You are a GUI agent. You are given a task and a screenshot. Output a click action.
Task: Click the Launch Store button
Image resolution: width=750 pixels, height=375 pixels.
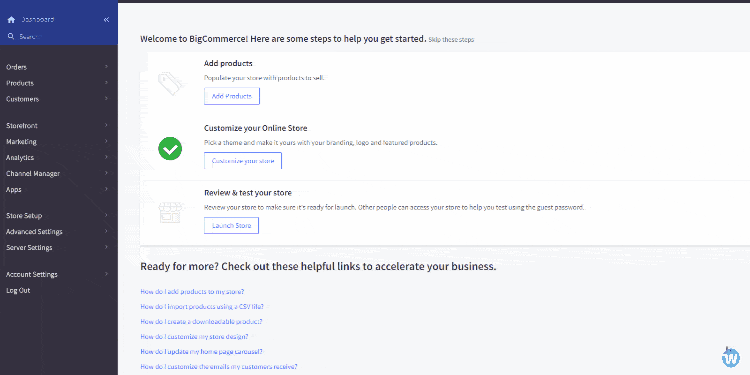click(232, 225)
